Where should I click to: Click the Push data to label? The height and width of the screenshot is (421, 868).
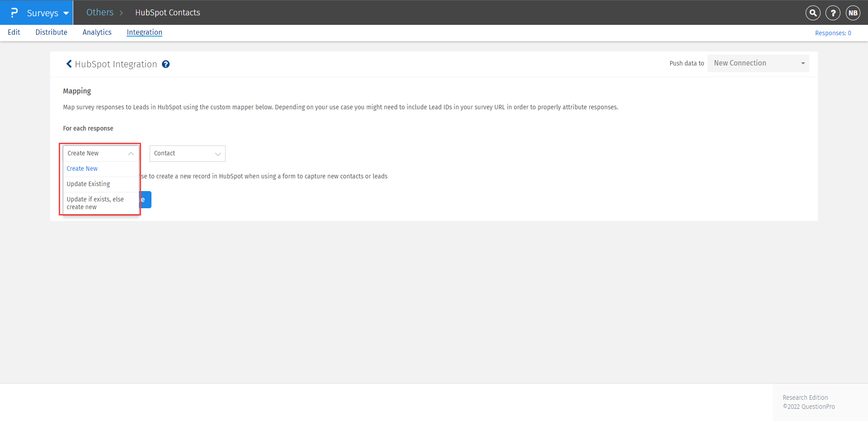click(687, 63)
